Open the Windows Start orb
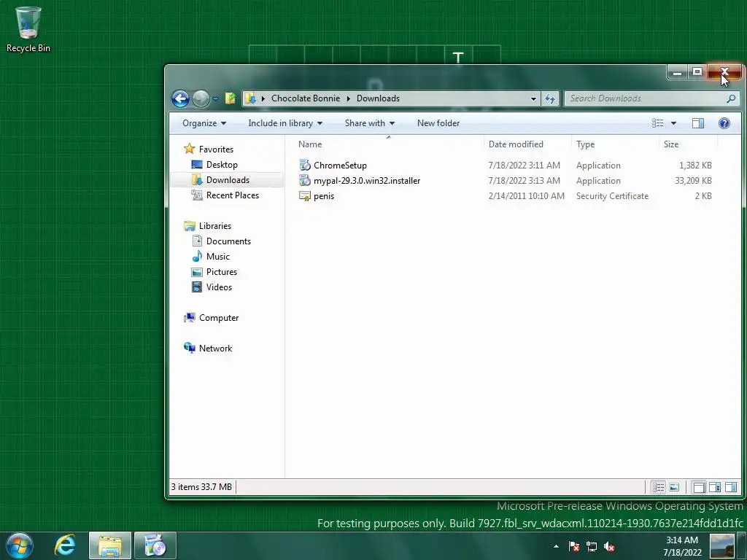This screenshot has width=747, height=560. pyautogui.click(x=20, y=545)
